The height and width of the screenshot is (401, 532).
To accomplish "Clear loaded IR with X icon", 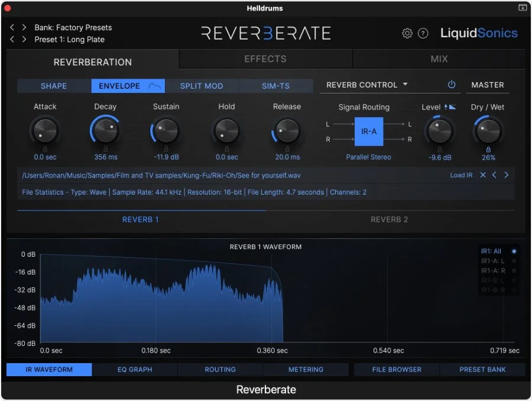I will coord(483,175).
